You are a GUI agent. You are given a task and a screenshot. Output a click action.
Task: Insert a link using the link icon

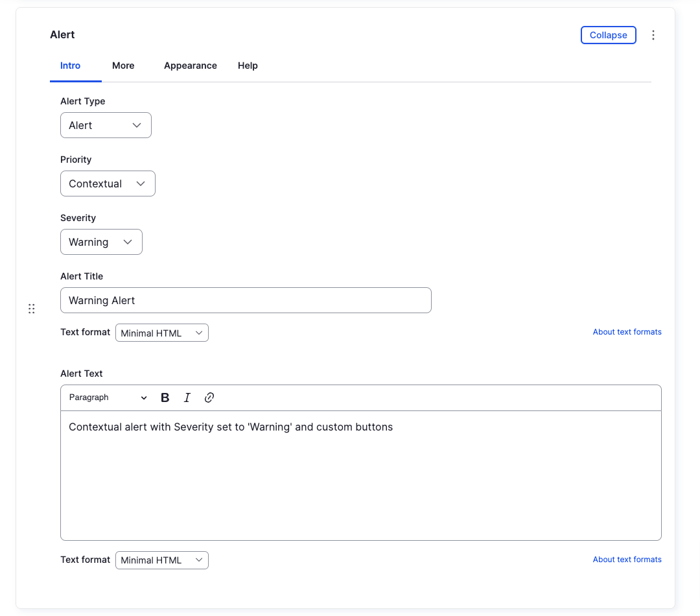coord(209,397)
